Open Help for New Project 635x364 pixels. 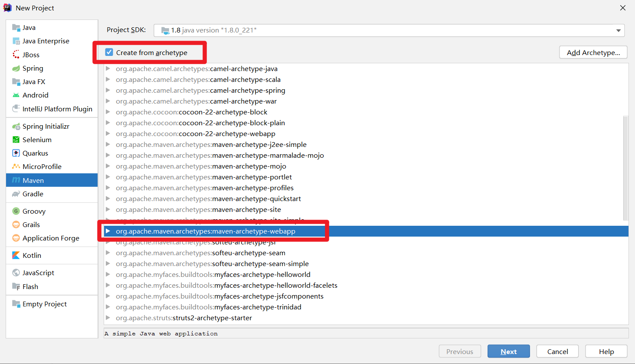606,351
